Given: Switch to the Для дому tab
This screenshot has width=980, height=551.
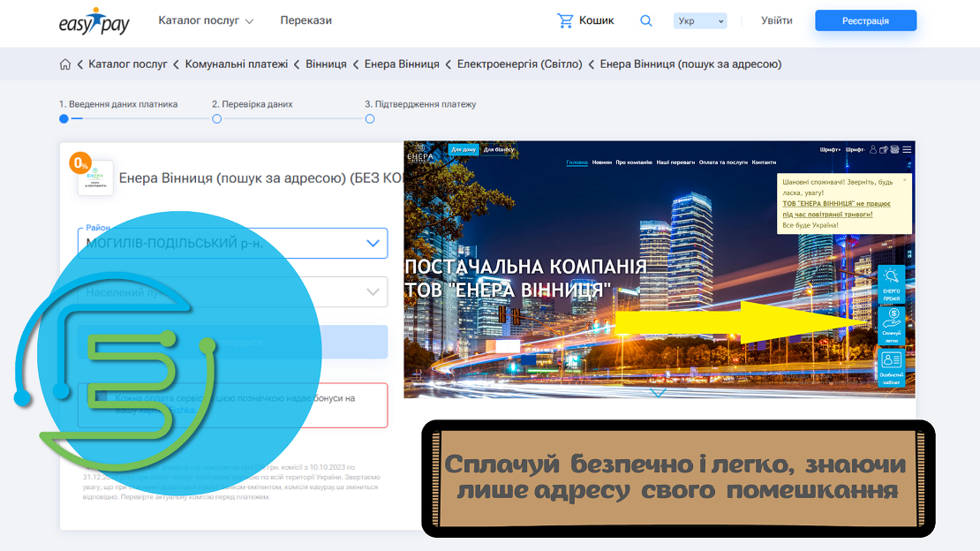Looking at the screenshot, I should click(464, 149).
